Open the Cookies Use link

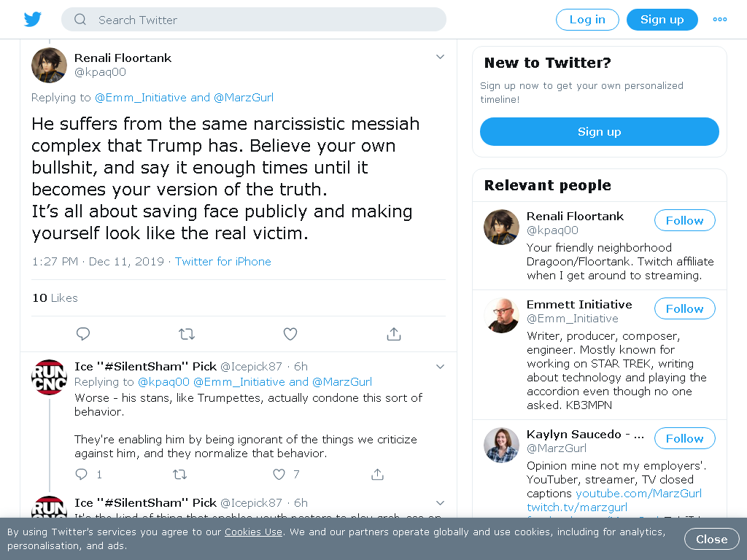pos(253,532)
